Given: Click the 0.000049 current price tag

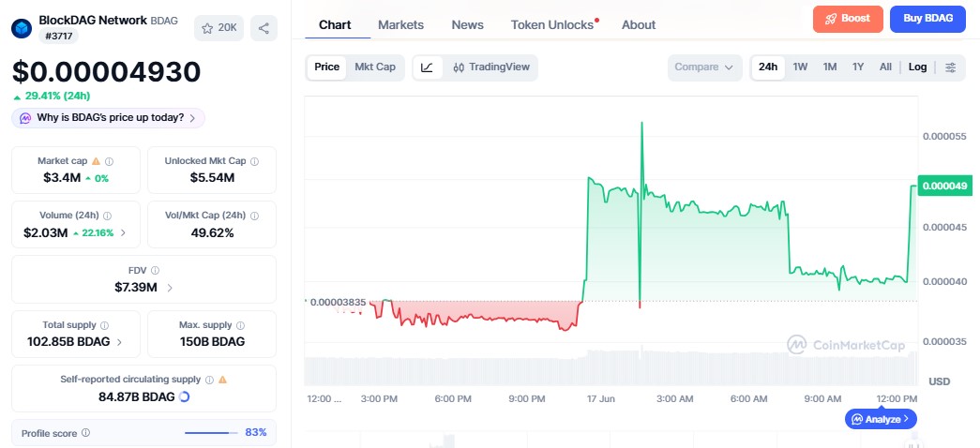Looking at the screenshot, I should coord(944,186).
